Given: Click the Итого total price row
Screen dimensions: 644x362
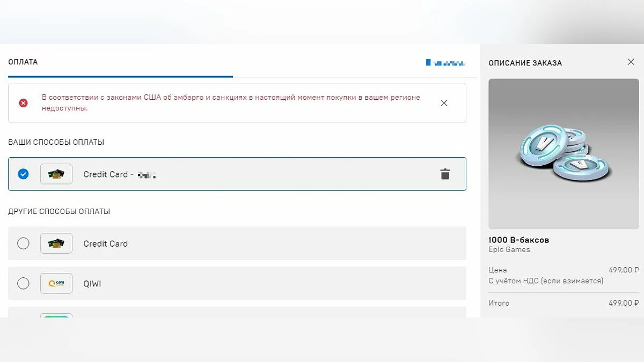Looking at the screenshot, I should [x=563, y=303].
